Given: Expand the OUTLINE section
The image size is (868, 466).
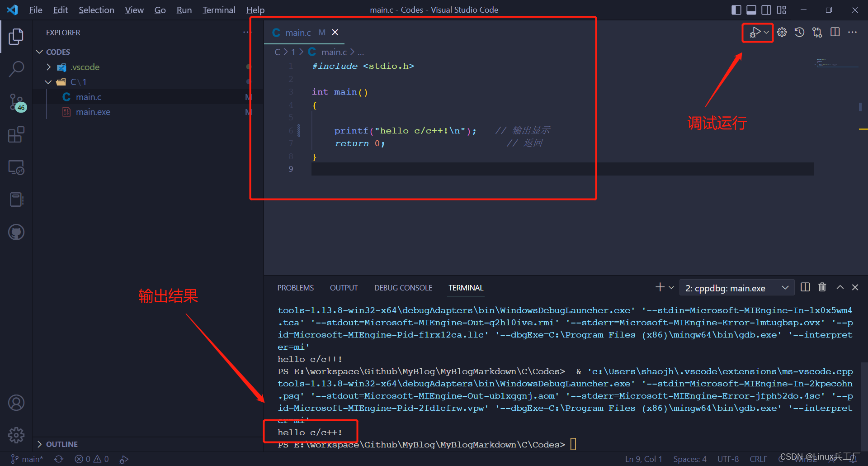Looking at the screenshot, I should point(57,444).
